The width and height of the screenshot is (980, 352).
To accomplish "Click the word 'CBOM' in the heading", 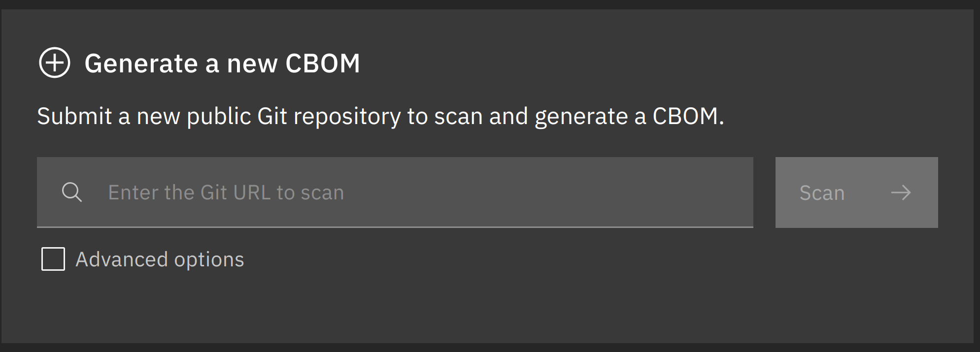I will coord(323,64).
